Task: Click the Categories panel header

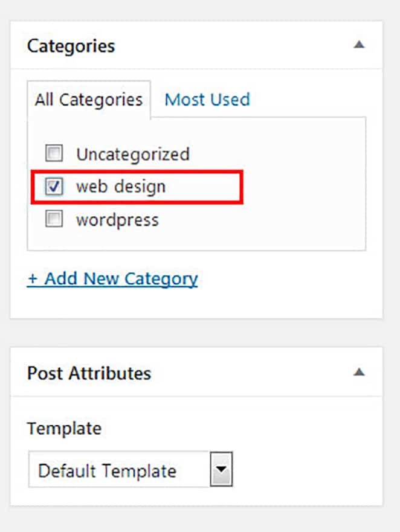Action: [71, 45]
